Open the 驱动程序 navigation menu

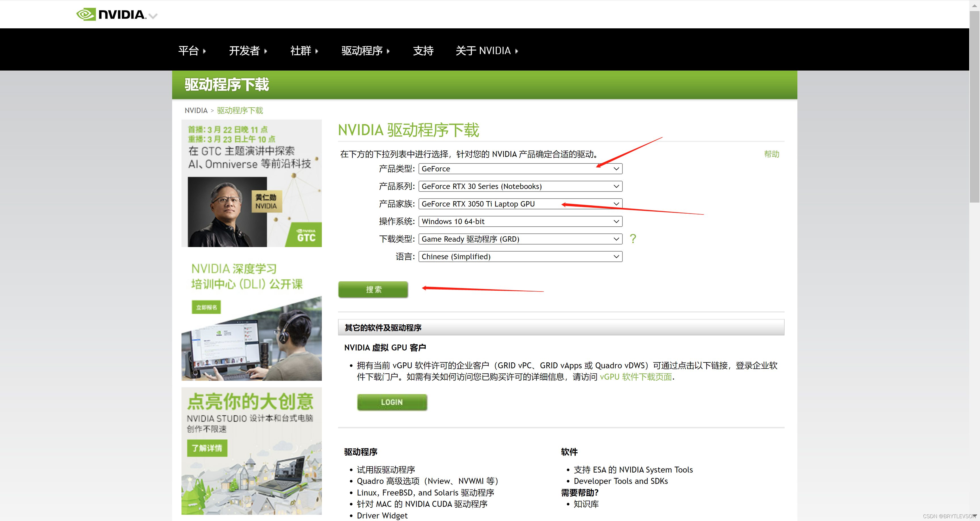[x=365, y=50]
